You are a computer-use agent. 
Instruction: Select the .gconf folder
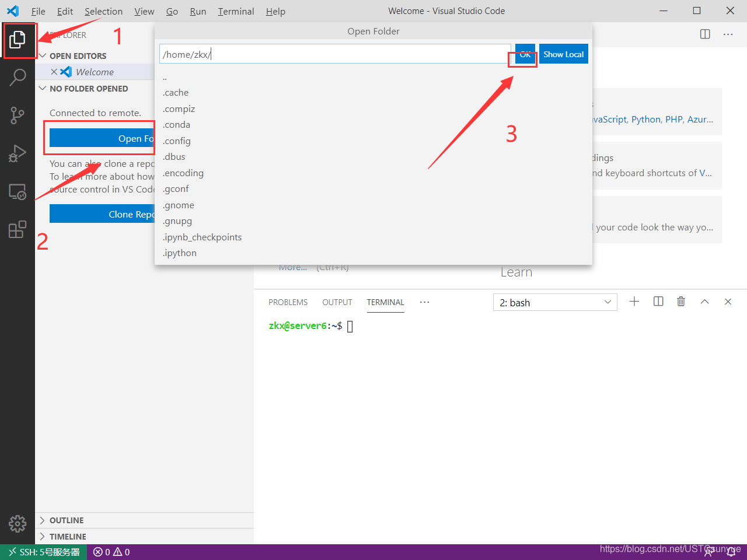tap(373, 189)
